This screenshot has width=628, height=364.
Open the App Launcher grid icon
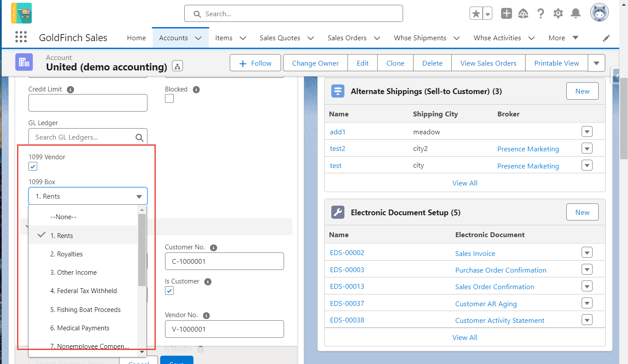21,37
